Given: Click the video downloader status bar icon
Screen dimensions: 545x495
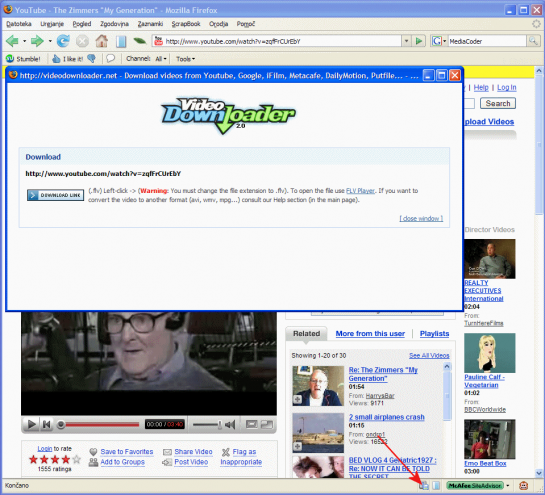Looking at the screenshot, I should click(x=424, y=486).
